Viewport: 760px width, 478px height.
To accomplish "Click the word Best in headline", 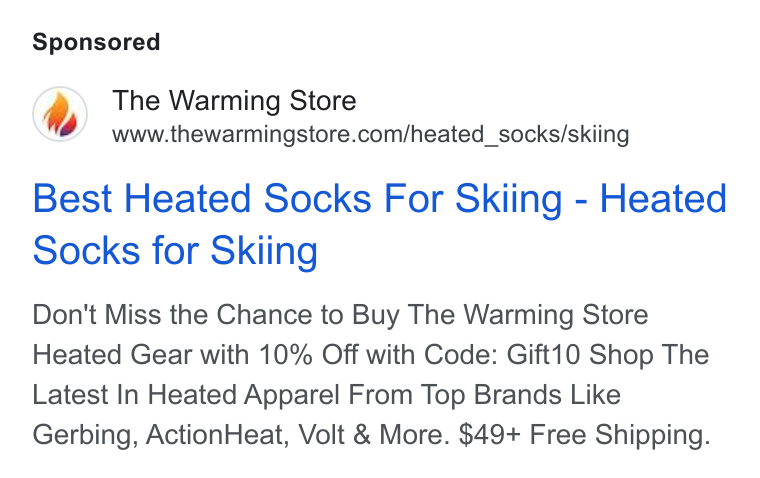I will (74, 198).
